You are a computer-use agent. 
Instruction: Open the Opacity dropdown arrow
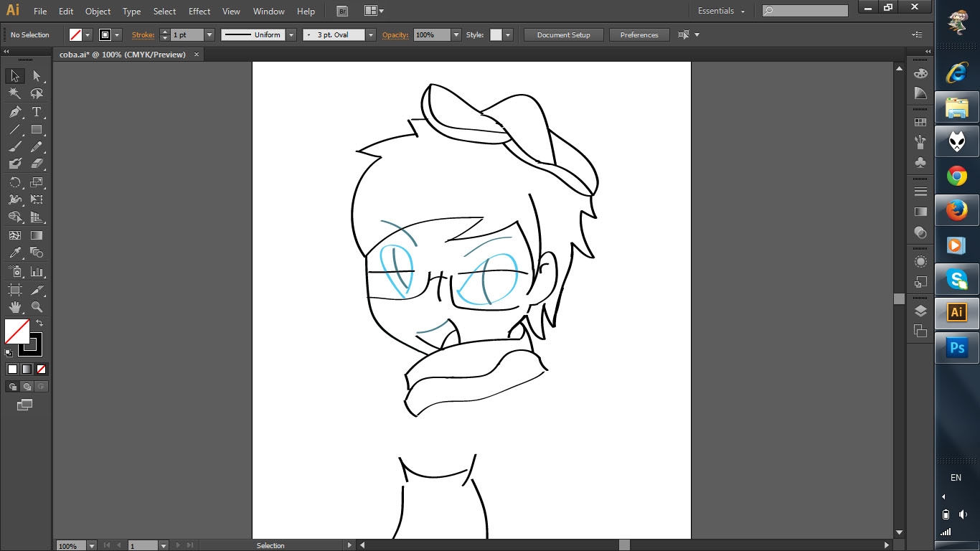coord(456,34)
